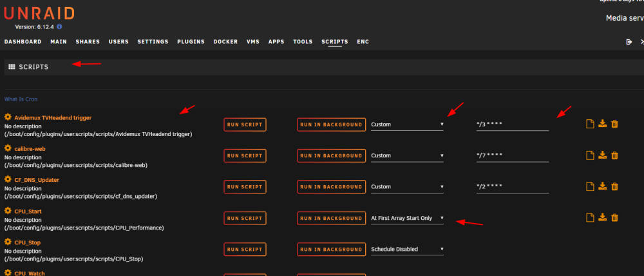Open schedule dropdown for calibre-web

click(x=407, y=155)
